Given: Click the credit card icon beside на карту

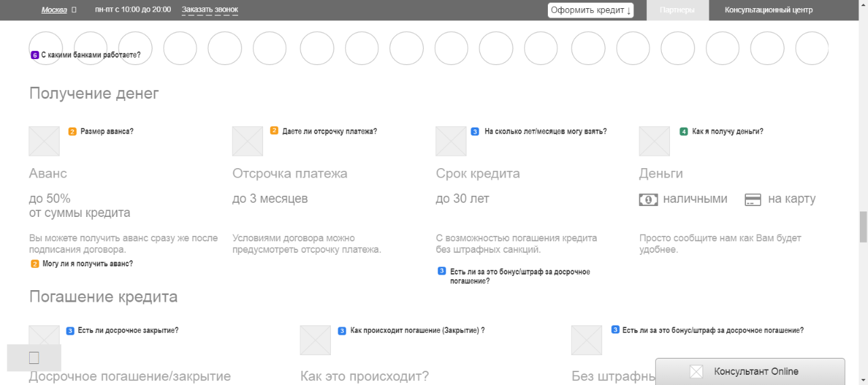Looking at the screenshot, I should pos(752,200).
